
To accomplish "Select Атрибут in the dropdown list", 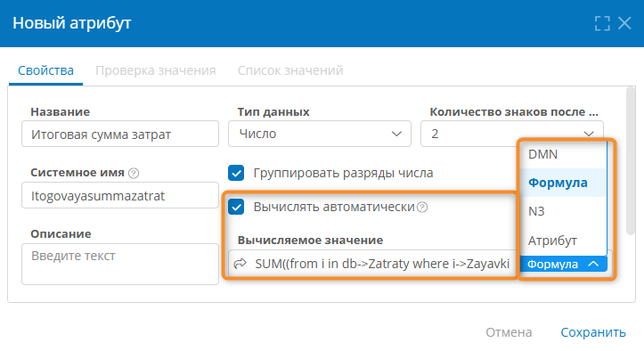I will (x=563, y=241).
